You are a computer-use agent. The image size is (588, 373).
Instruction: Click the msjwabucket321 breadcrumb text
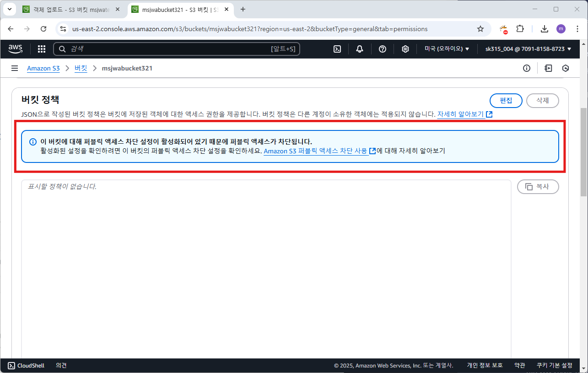pyautogui.click(x=127, y=68)
